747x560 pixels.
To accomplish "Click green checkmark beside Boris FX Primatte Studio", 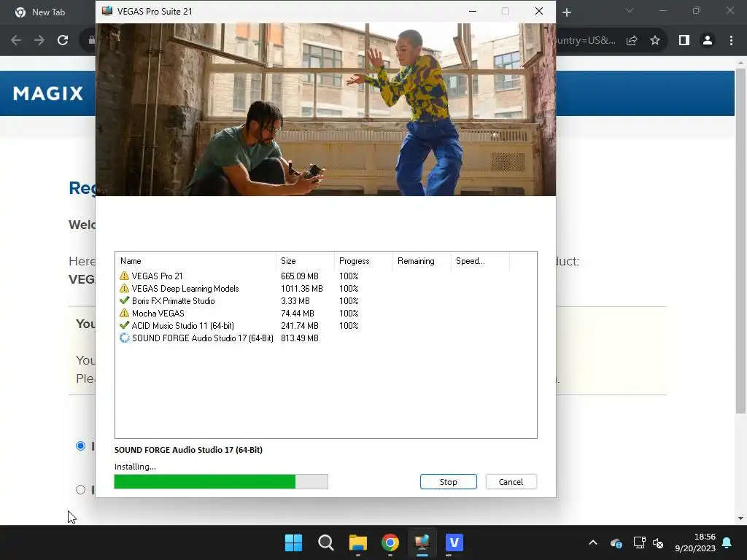I will point(124,301).
